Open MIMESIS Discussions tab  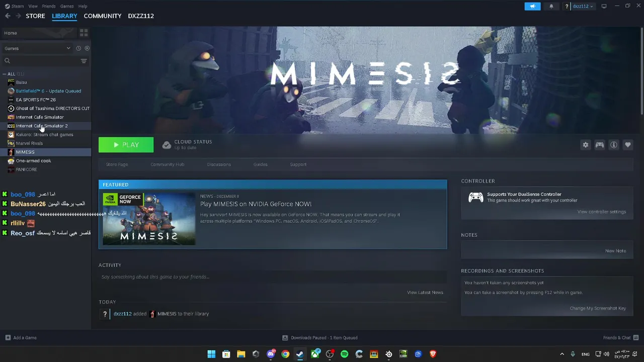pyautogui.click(x=219, y=164)
